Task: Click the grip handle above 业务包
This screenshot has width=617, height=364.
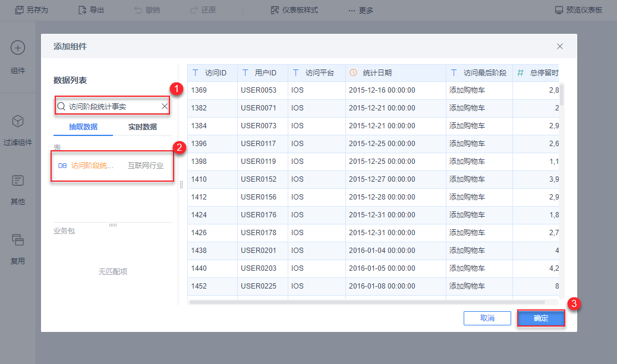Action: (113, 225)
